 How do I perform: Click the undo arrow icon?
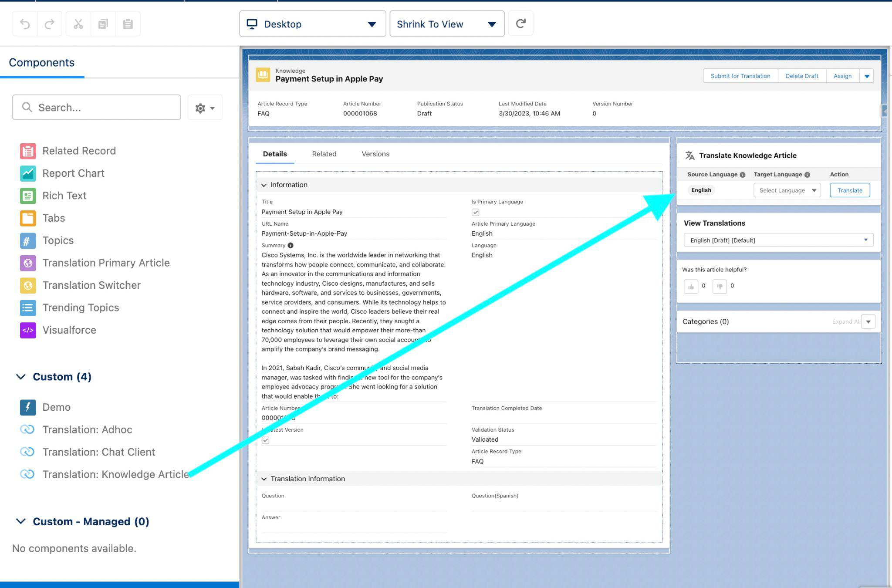(x=25, y=24)
